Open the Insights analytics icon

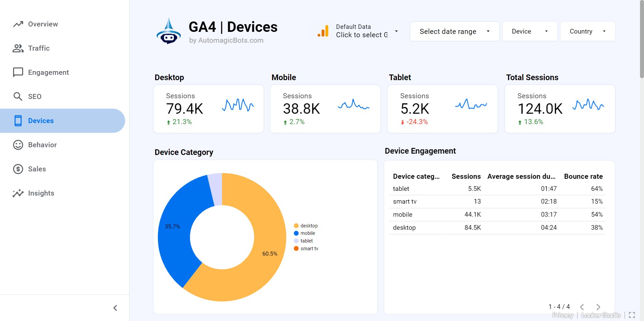tap(18, 193)
